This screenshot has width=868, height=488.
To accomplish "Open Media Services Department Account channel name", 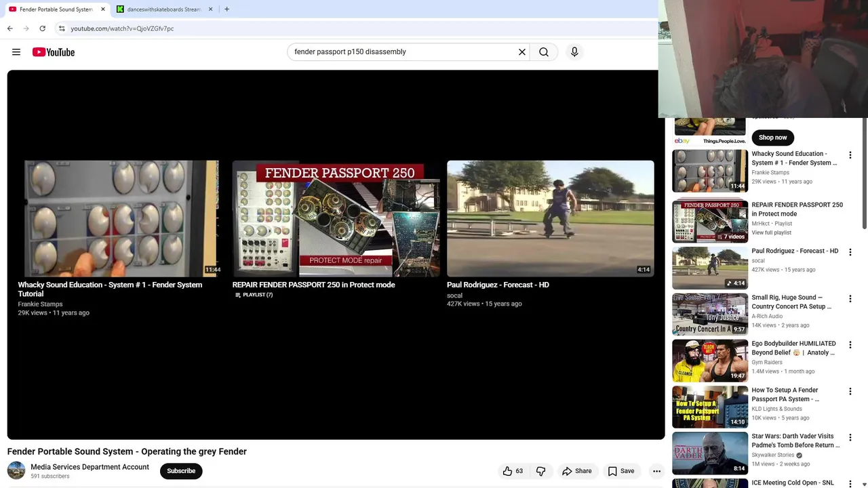I will click(x=90, y=467).
